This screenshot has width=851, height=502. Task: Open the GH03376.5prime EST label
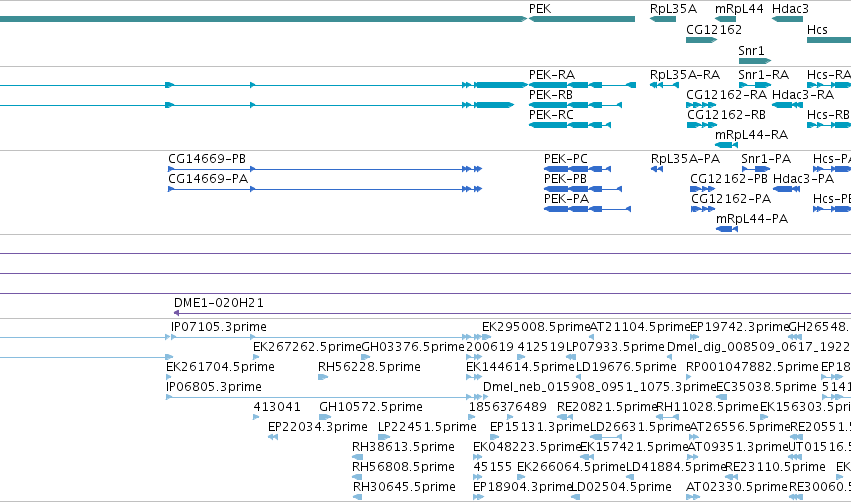click(412, 347)
